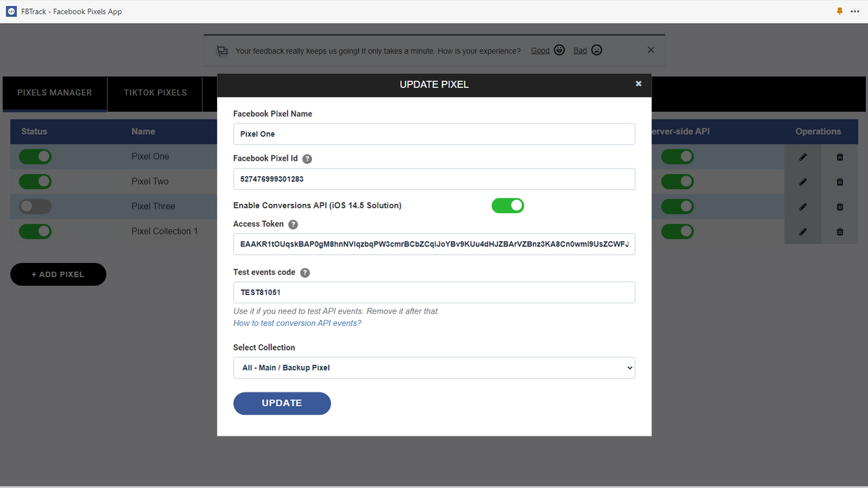868x488 pixels.
Task: Edit Pixel Collection 1 with pencil icon
Action: 803,232
